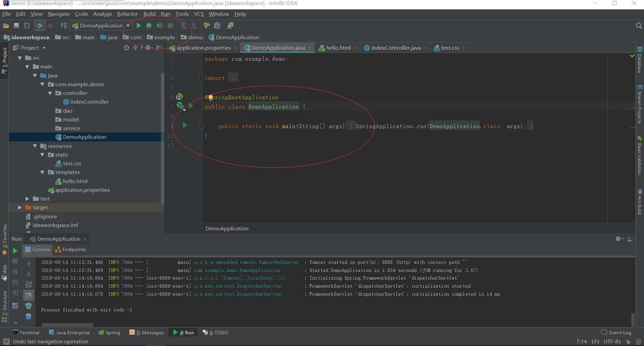The image size is (644, 346).
Task: Toggle scroll to end in Run console
Action: [x=29, y=295]
